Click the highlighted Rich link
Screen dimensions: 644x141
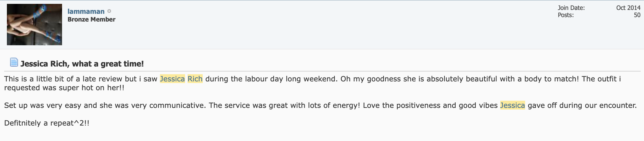point(195,79)
